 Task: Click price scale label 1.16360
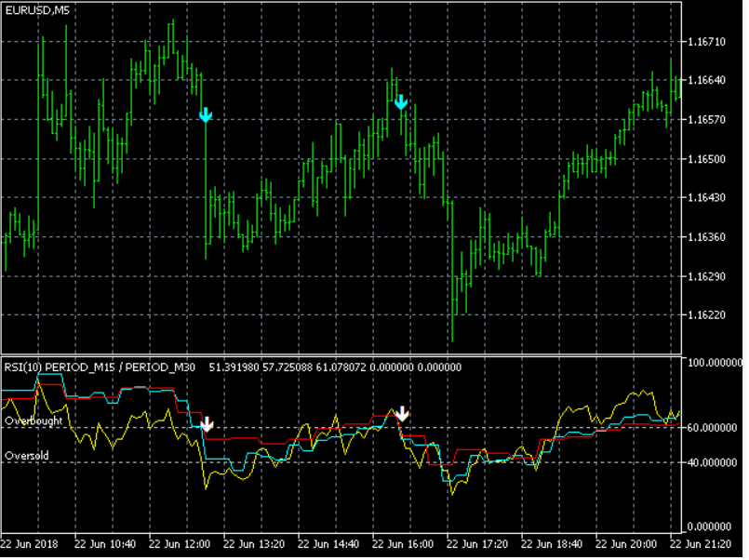coord(706,237)
